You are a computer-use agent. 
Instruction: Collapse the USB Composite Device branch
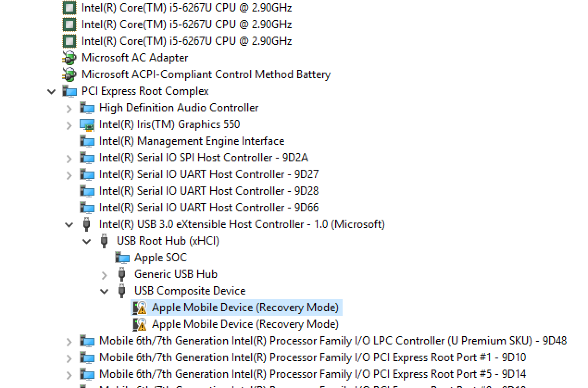click(104, 291)
